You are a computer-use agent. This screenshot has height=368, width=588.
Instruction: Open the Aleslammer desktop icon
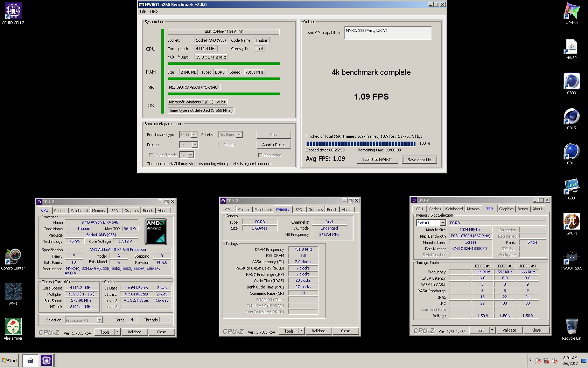click(x=13, y=329)
